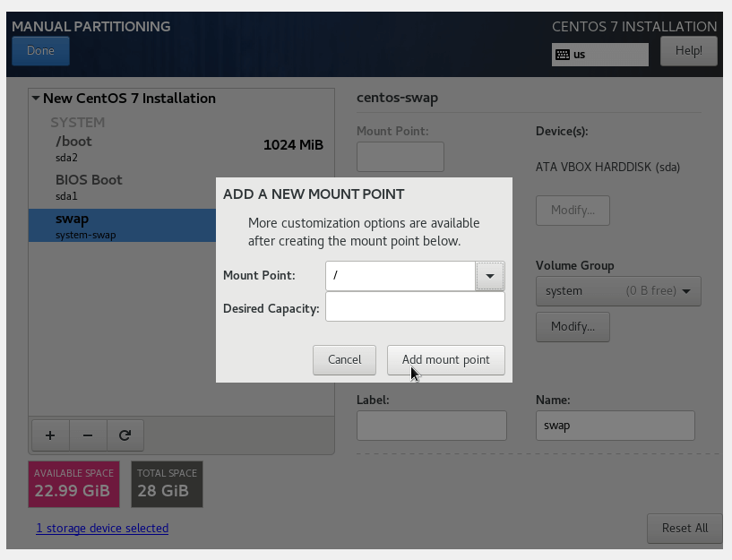Click the ATA VBOX HARDDISK (sda) text
Viewport: 732px width, 560px height.
tap(607, 167)
